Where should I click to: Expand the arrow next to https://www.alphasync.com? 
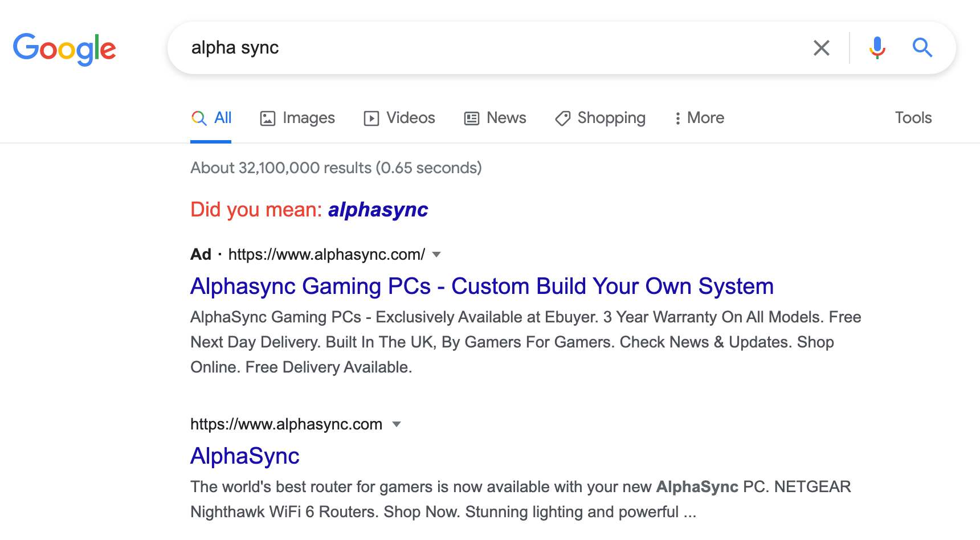pos(397,424)
